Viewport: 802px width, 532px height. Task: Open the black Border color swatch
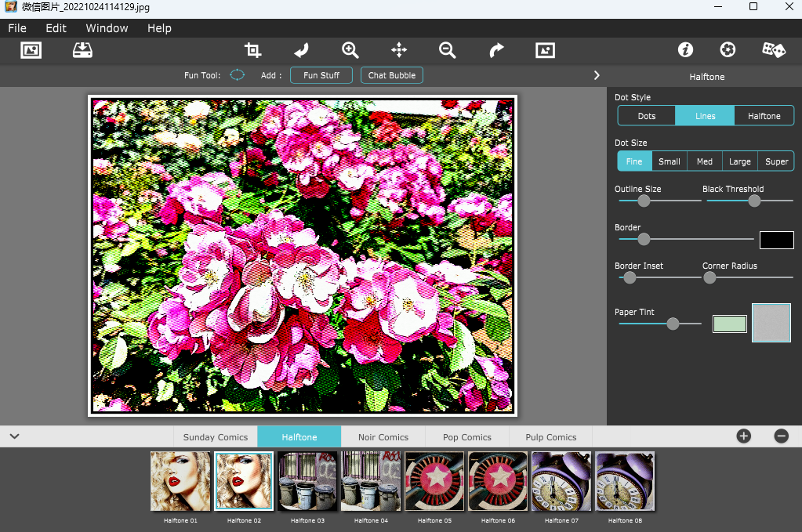click(776, 240)
